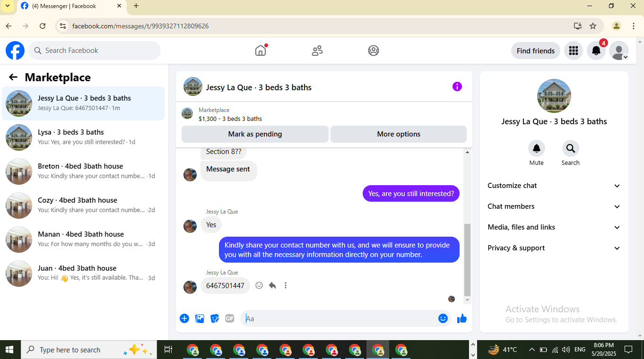The image size is (644, 359).
Task: Show hidden system tray icons
Action: pyautogui.click(x=531, y=350)
